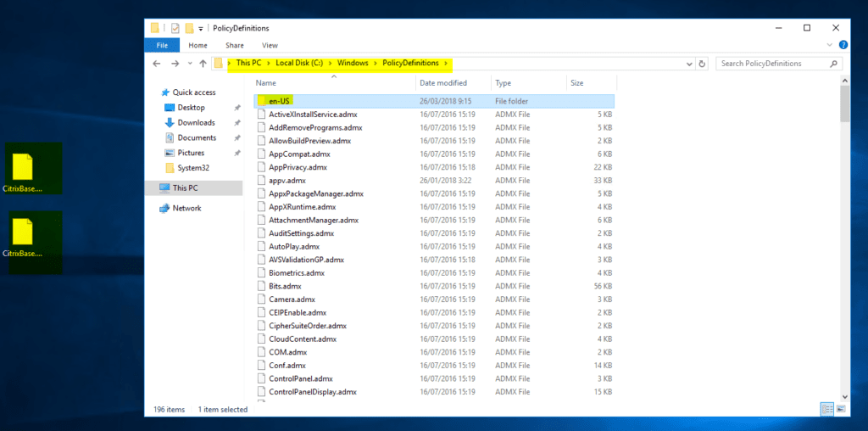Switch to the View ribbon tab
The width and height of the screenshot is (868, 431).
270,45
